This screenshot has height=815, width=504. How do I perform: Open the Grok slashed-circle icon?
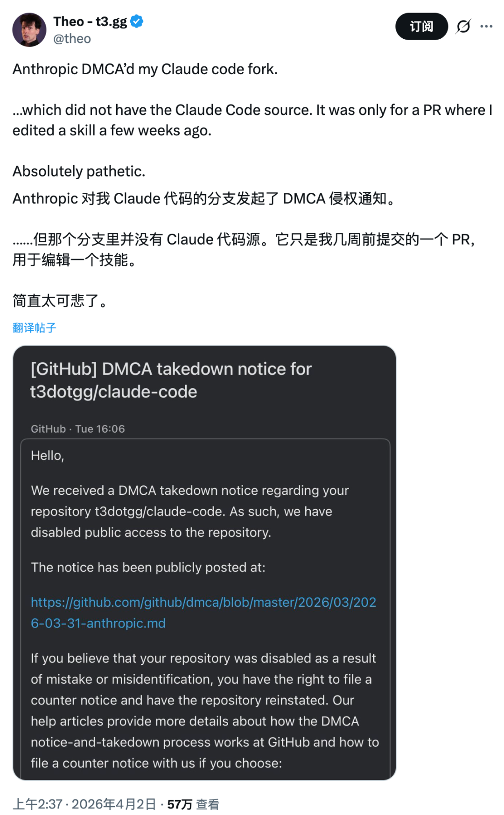pos(463,27)
